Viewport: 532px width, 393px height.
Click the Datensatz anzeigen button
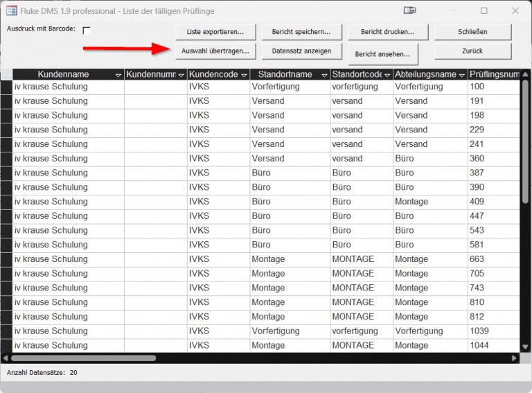pos(301,51)
